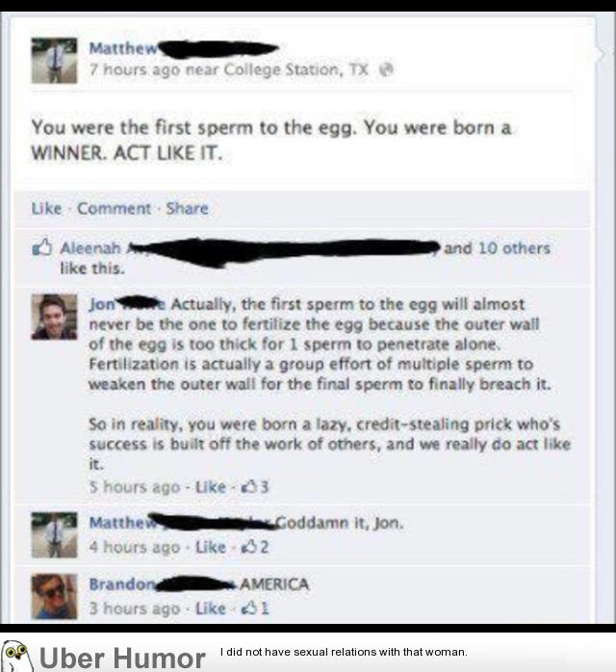Share Matthew's status post
The height and width of the screenshot is (672, 616).
click(187, 208)
